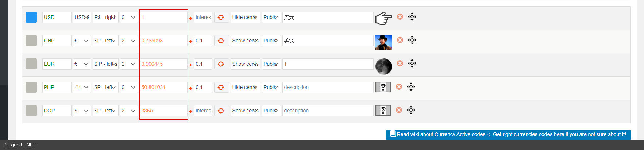Screen dimensions: 644x150
Task: Open the COP Public visibility dropdown
Action: tap(271, 111)
